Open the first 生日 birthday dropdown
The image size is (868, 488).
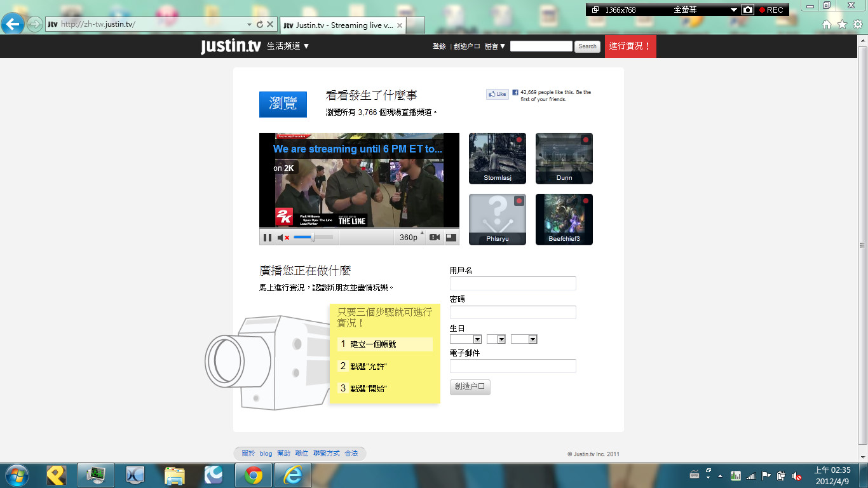click(x=466, y=339)
